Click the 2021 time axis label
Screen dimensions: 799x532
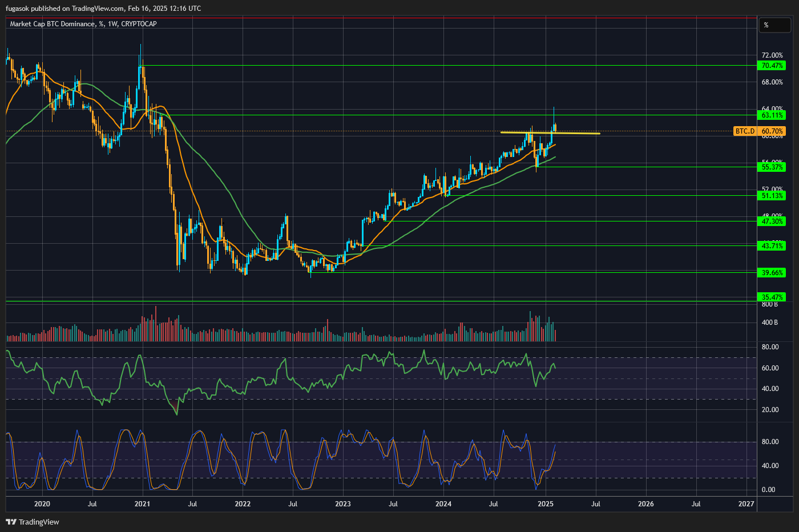point(142,504)
